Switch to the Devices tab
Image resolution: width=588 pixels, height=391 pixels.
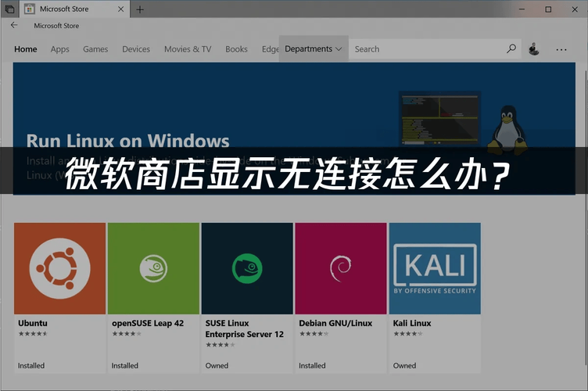coord(136,49)
